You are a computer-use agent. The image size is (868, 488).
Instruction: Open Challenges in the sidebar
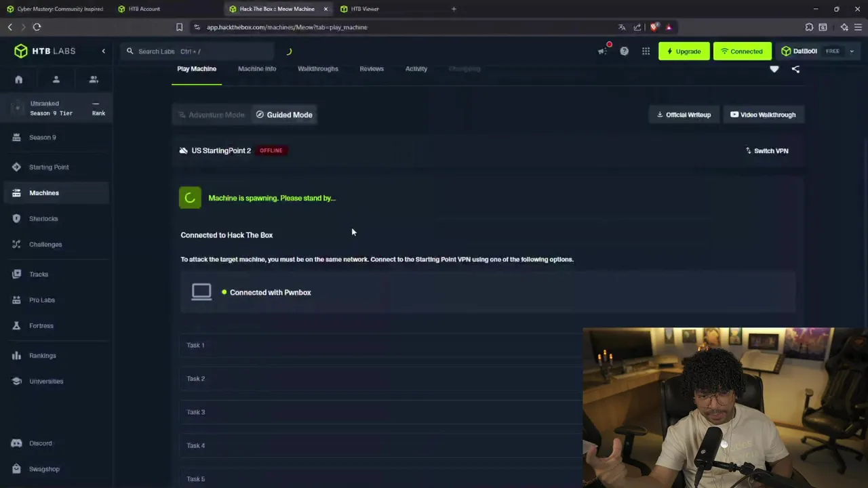pyautogui.click(x=56, y=244)
